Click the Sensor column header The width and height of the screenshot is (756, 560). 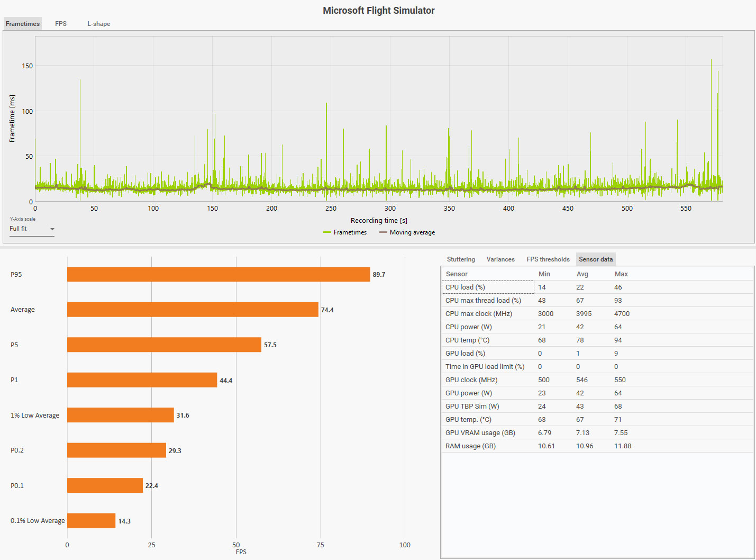click(x=457, y=274)
